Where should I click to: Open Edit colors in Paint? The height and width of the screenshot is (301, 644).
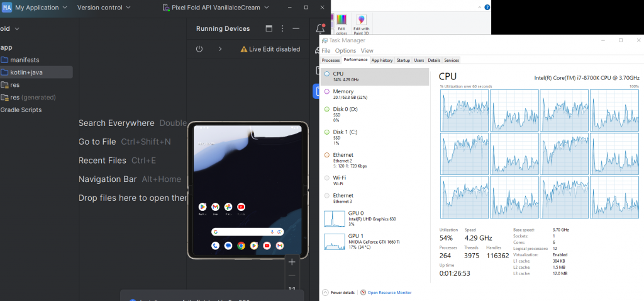(x=341, y=23)
